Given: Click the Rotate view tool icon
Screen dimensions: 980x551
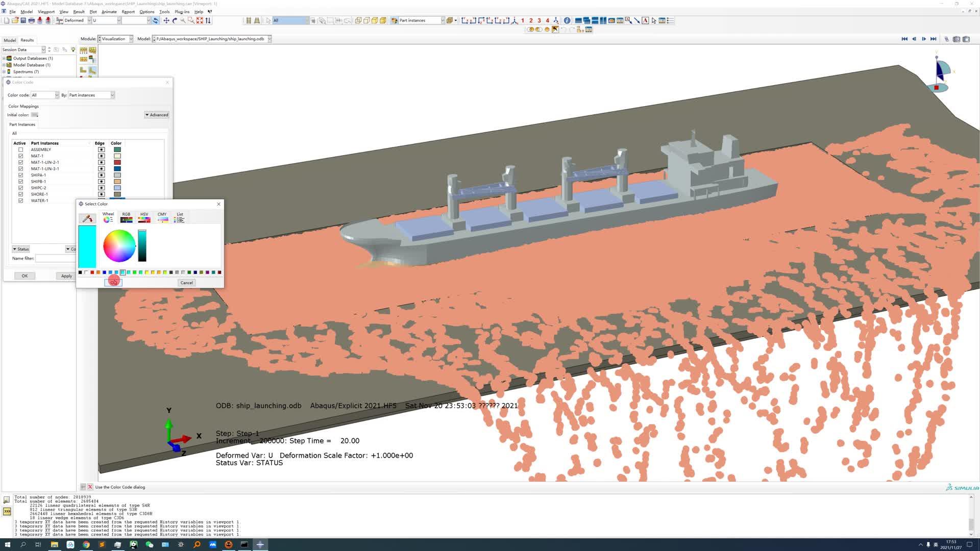Looking at the screenshot, I should pyautogui.click(x=175, y=20).
